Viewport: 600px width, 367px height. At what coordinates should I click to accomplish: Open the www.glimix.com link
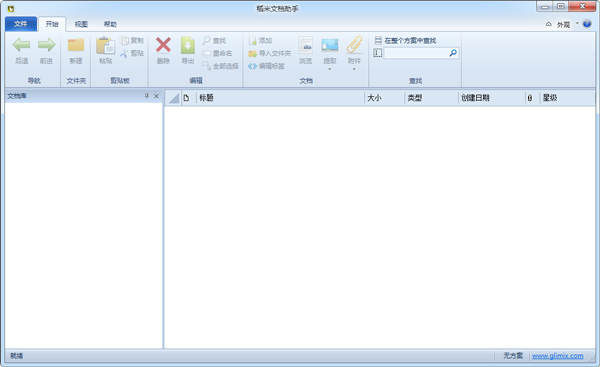pos(558,356)
